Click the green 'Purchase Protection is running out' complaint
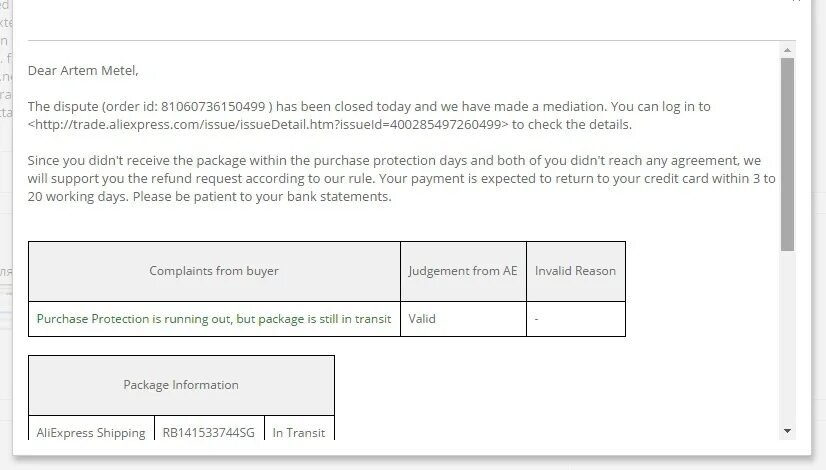Image resolution: width=826 pixels, height=470 pixels. click(x=214, y=319)
